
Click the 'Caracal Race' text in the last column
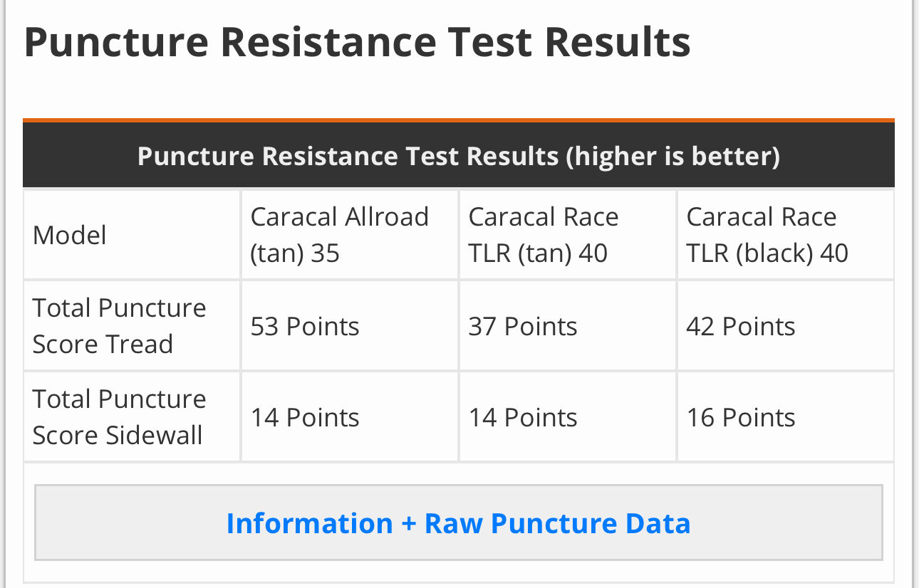point(761,216)
